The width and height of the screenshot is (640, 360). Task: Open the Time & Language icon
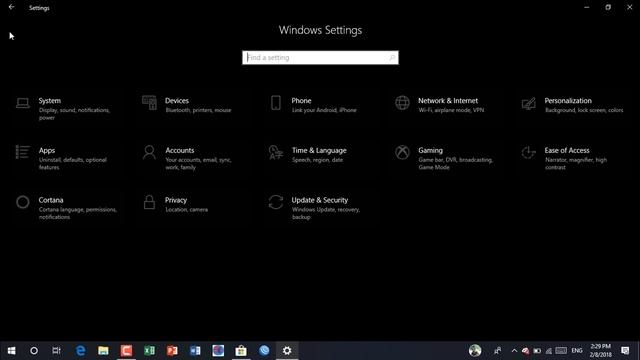tap(276, 152)
